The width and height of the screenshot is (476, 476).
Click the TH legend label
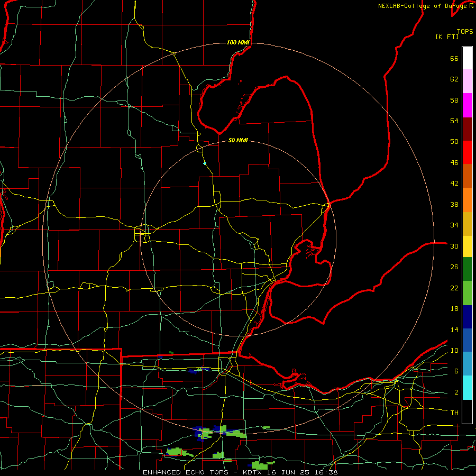(x=454, y=413)
